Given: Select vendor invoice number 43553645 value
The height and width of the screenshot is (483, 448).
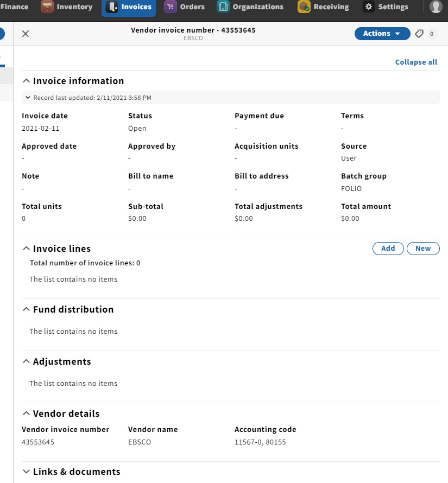Looking at the screenshot, I should tap(38, 442).
